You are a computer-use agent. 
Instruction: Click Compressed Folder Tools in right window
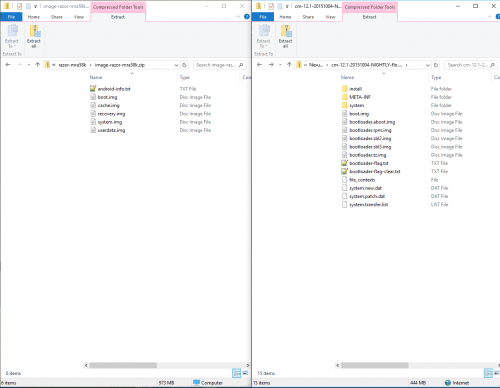[x=370, y=7]
